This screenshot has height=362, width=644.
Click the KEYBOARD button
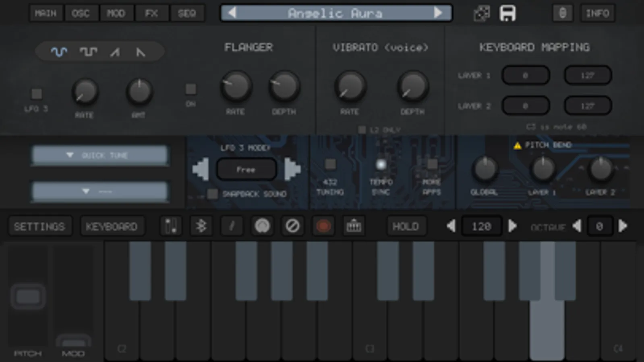coord(112,226)
